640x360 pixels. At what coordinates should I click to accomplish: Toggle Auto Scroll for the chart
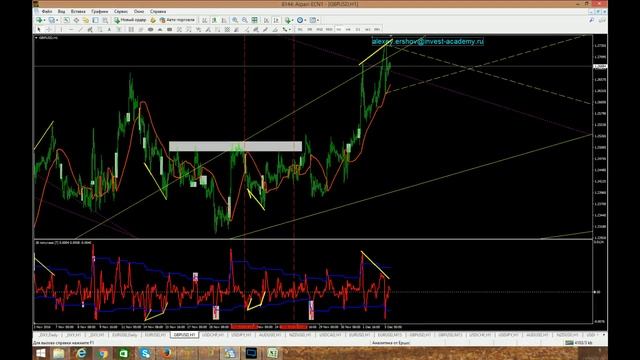point(267,20)
